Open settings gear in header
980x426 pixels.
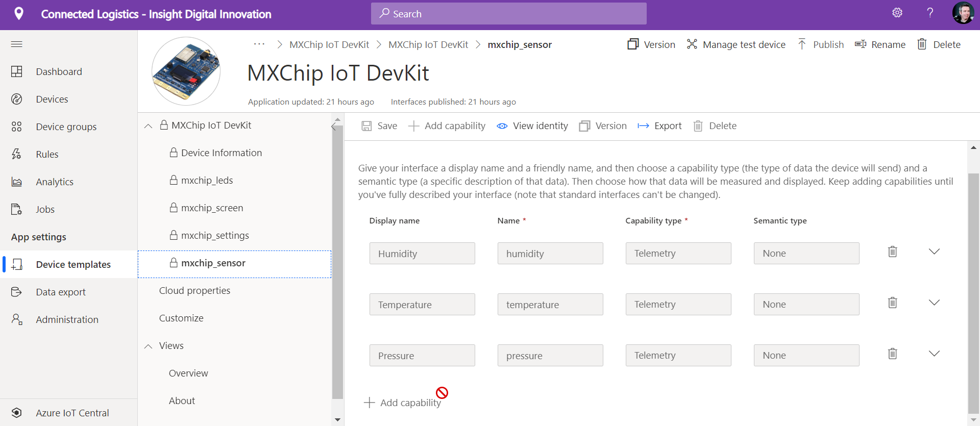897,13
